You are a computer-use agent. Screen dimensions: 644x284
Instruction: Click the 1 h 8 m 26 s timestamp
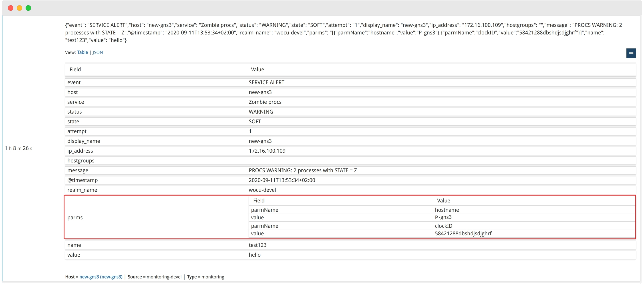point(18,148)
